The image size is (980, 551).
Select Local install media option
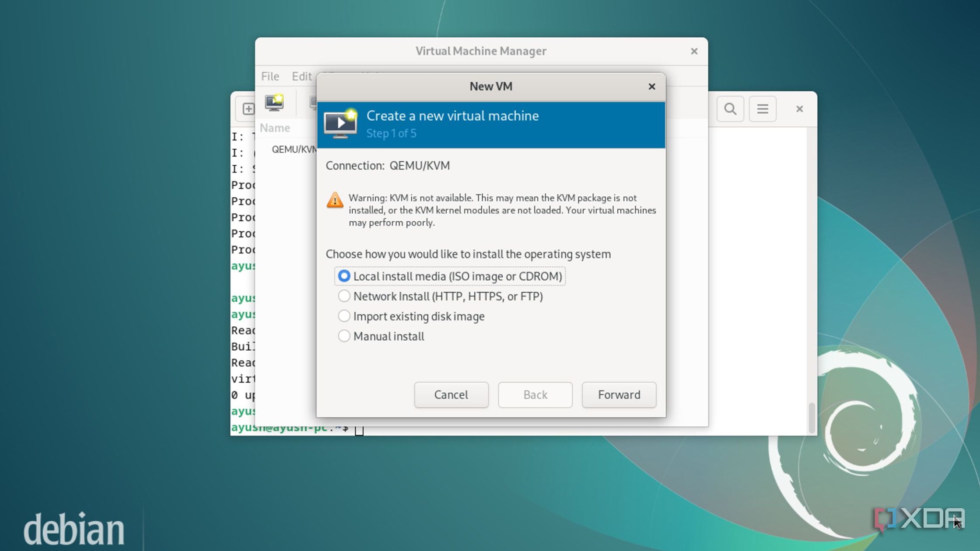click(344, 276)
